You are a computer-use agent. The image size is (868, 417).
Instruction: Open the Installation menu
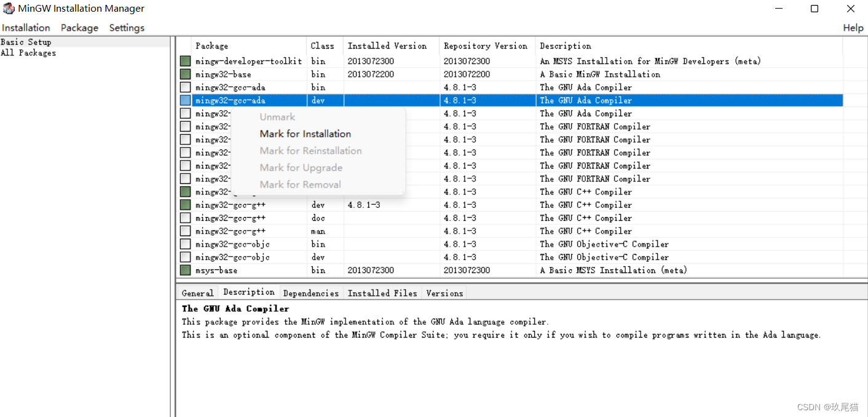[26, 28]
